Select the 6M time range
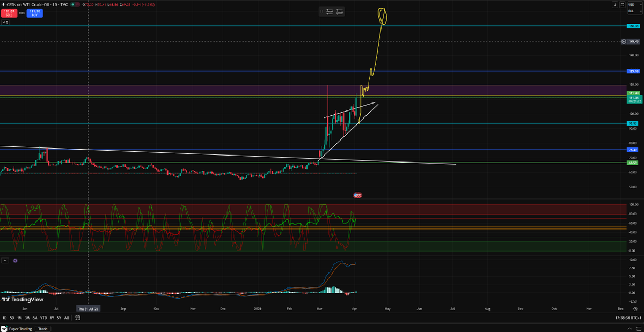Image resolution: width=644 pixels, height=332 pixels. coord(34,318)
